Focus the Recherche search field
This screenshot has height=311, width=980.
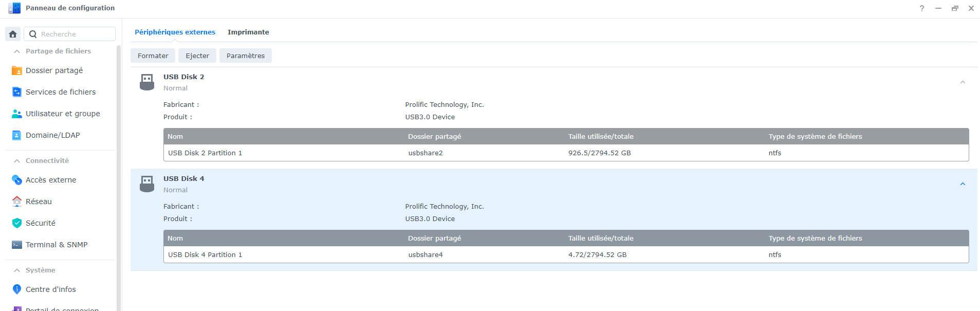[76, 34]
